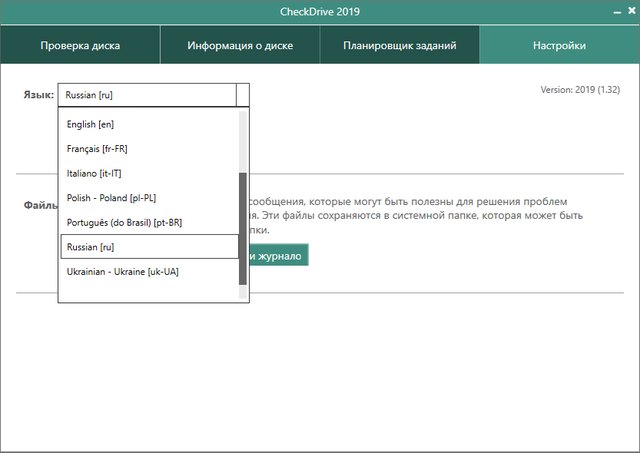Pick Ukrainian - Ukraine [uk-UA] language

click(x=122, y=271)
